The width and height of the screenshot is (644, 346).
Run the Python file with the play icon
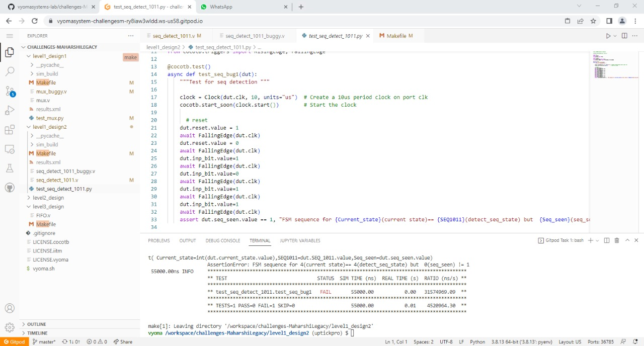pos(607,36)
